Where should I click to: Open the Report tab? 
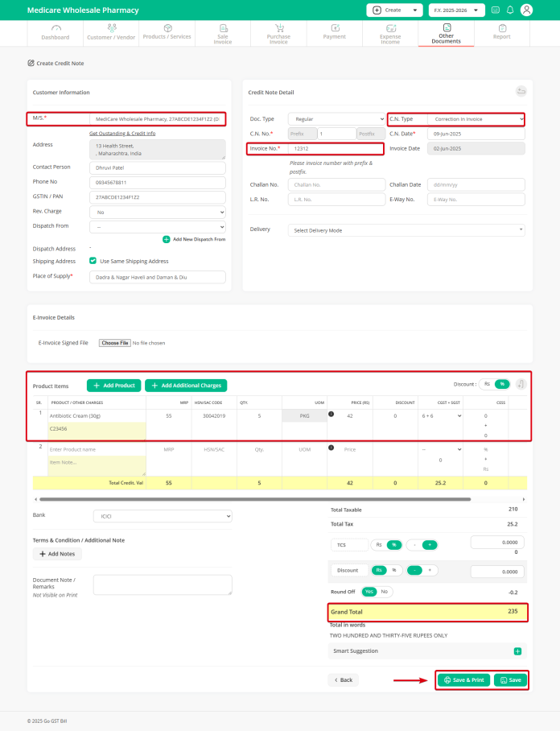click(x=501, y=33)
